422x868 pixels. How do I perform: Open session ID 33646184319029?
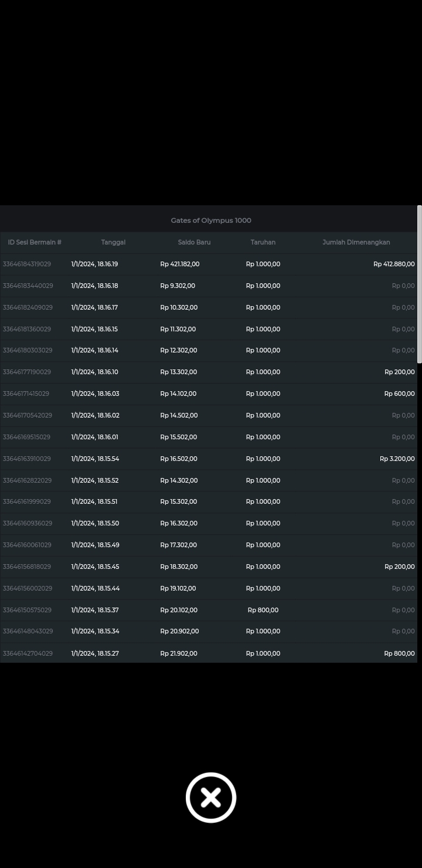click(27, 264)
